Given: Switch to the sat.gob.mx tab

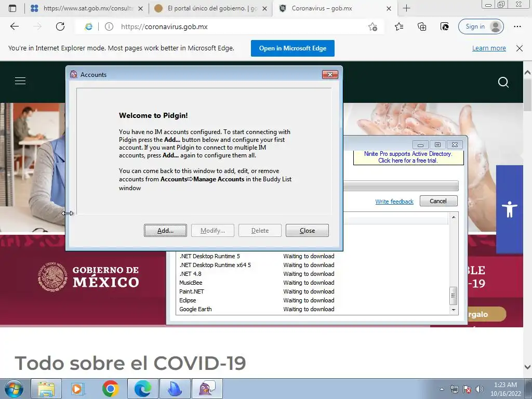Looking at the screenshot, I should click(x=87, y=8).
